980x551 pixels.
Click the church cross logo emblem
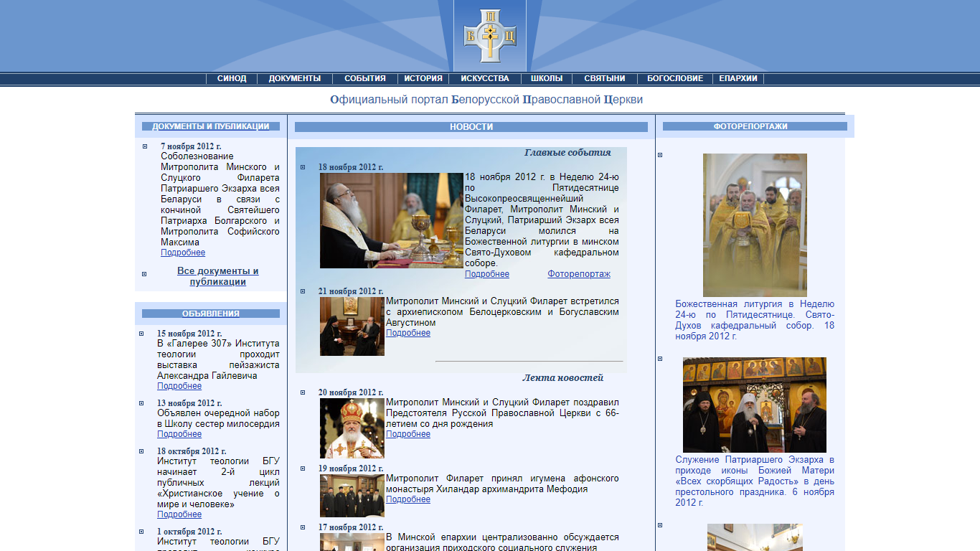tap(490, 36)
